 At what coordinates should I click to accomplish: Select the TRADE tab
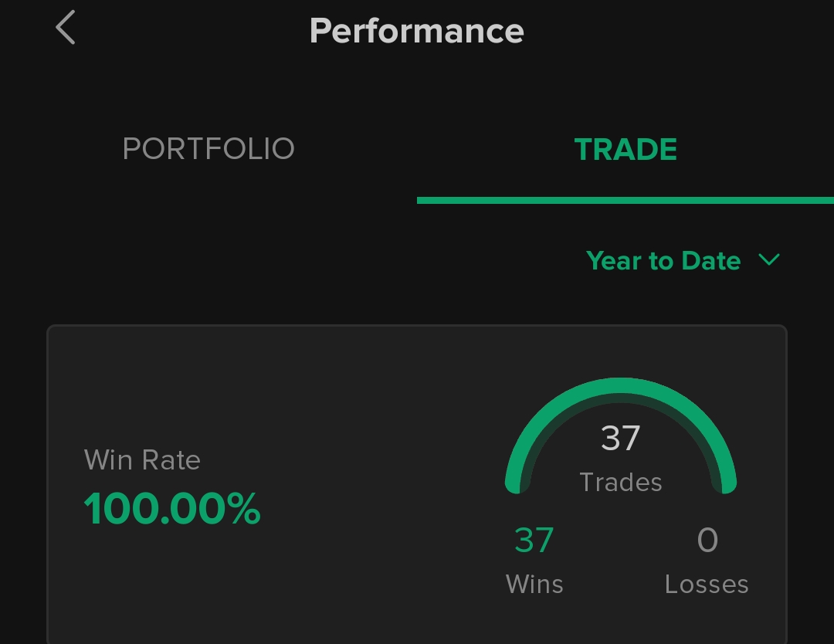(x=625, y=149)
